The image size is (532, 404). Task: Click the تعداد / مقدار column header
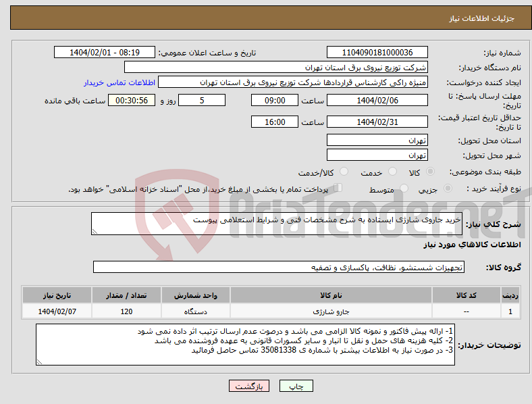pos(126,295)
